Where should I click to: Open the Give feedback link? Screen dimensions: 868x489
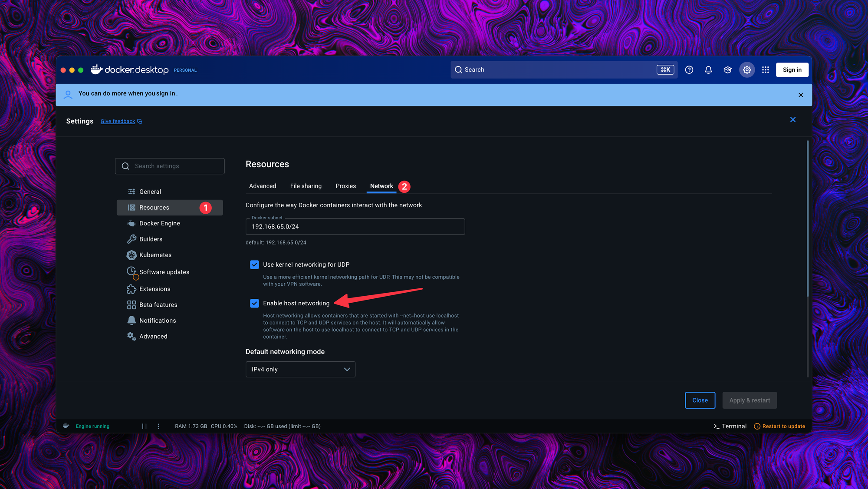click(121, 122)
